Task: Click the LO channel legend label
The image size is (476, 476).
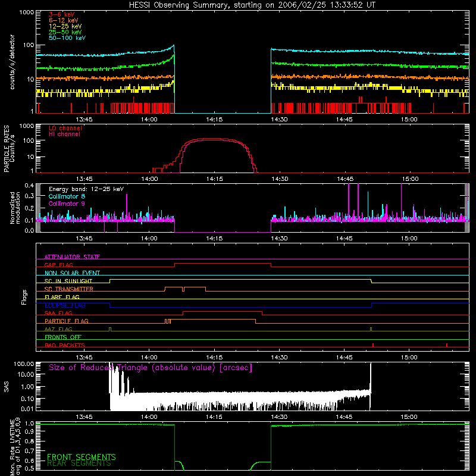Action: tap(65, 128)
